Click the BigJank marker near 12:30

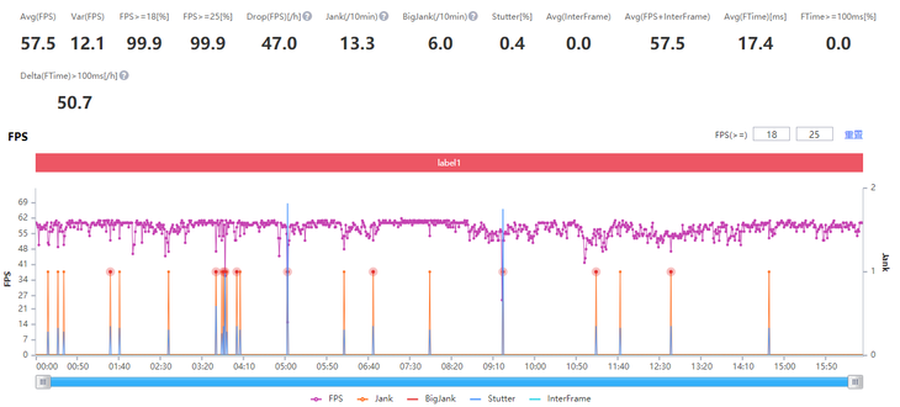670,271
